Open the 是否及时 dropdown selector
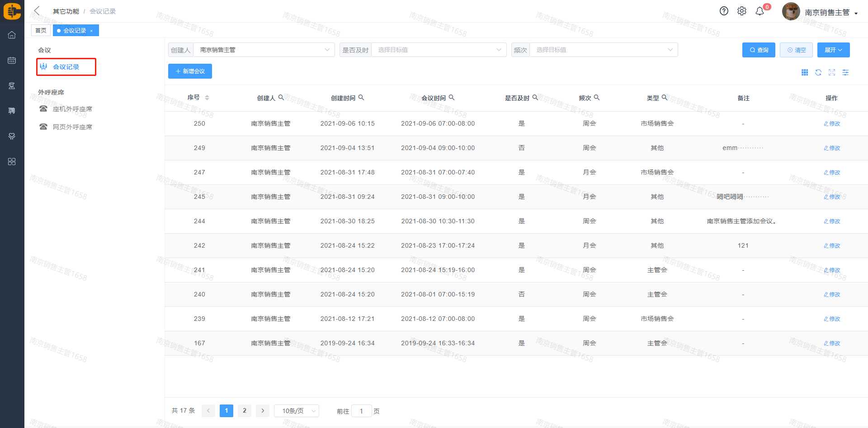This screenshot has height=428, width=868. (437, 50)
